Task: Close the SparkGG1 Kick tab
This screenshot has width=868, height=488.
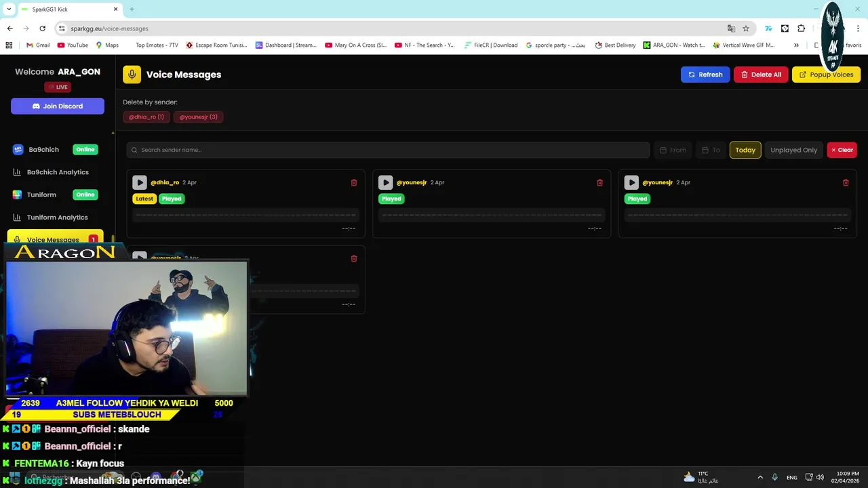Action: pyautogui.click(x=116, y=9)
